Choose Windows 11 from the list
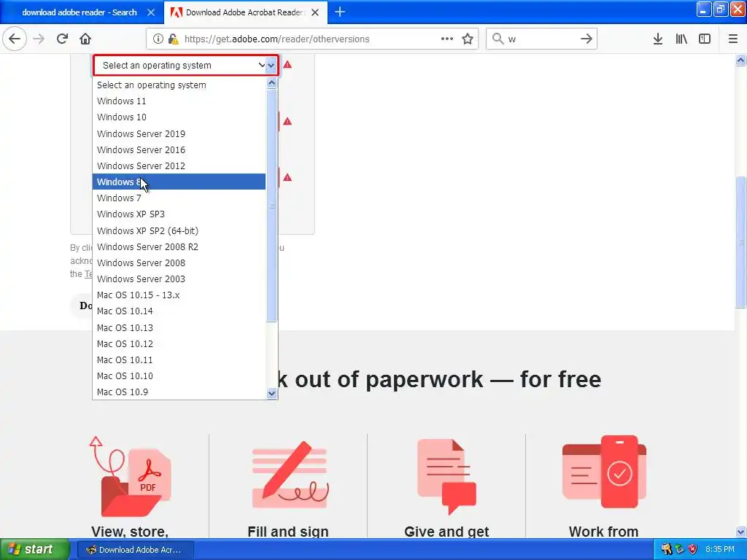This screenshot has width=747, height=560. pyautogui.click(x=179, y=101)
